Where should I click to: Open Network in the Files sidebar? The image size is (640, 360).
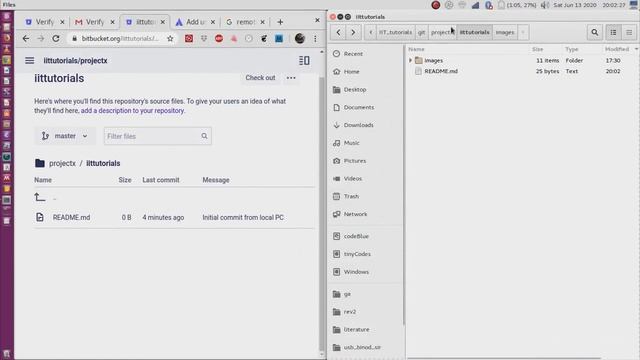[x=355, y=214]
